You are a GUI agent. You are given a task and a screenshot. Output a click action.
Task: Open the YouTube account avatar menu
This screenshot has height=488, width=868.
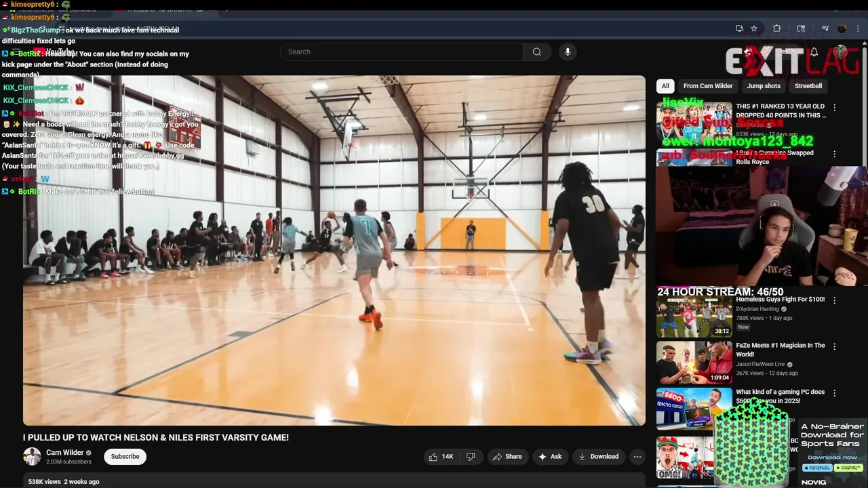[841, 52]
